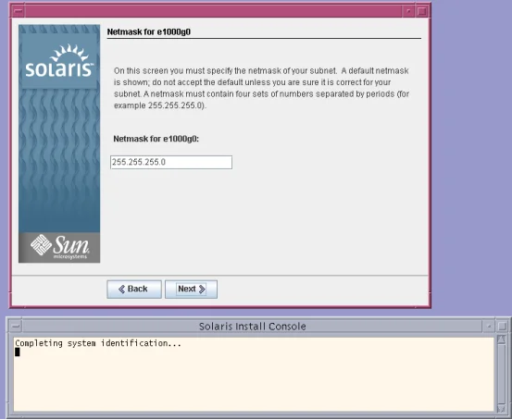Screen dimensions: 512x420
Task: Minimize the Solaris Install Console window
Action: (489, 326)
